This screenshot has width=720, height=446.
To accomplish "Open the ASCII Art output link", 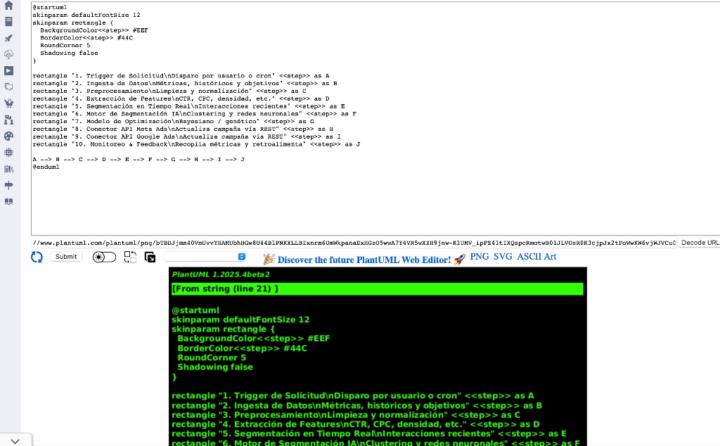I will (x=536, y=257).
